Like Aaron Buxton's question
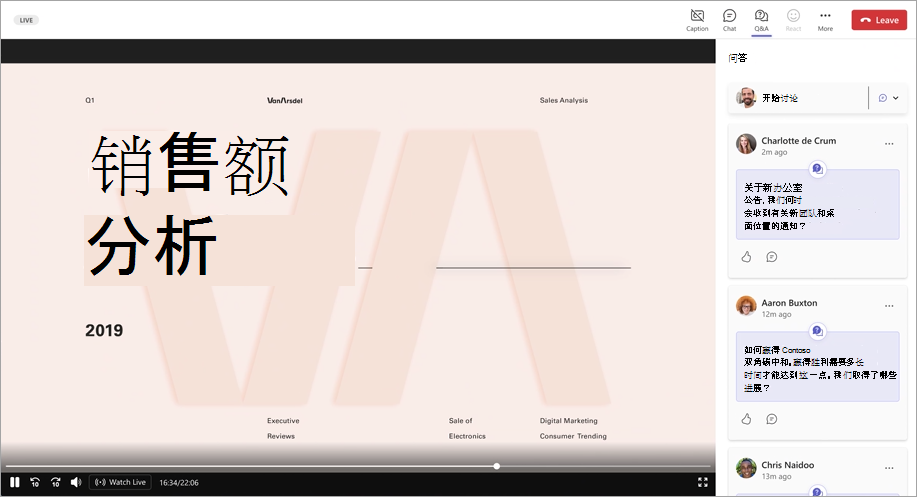 click(x=746, y=419)
